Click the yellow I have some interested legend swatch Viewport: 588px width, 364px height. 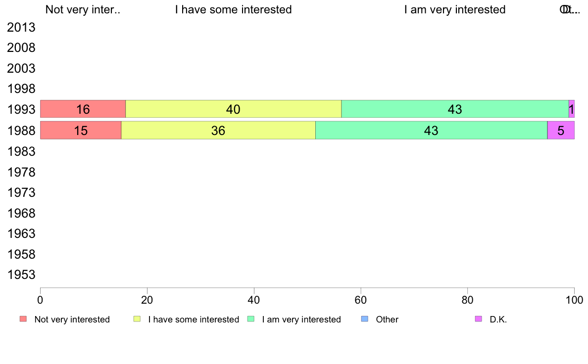137,319
